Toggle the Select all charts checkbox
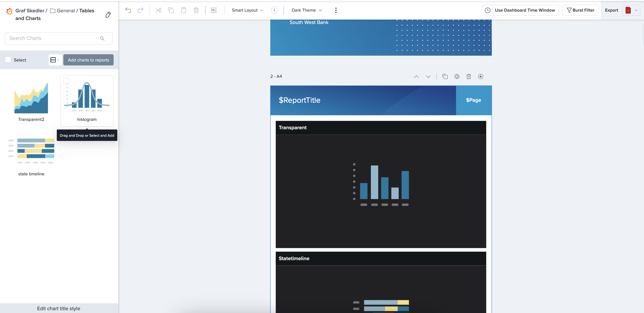The width and height of the screenshot is (644, 313). pos(8,59)
